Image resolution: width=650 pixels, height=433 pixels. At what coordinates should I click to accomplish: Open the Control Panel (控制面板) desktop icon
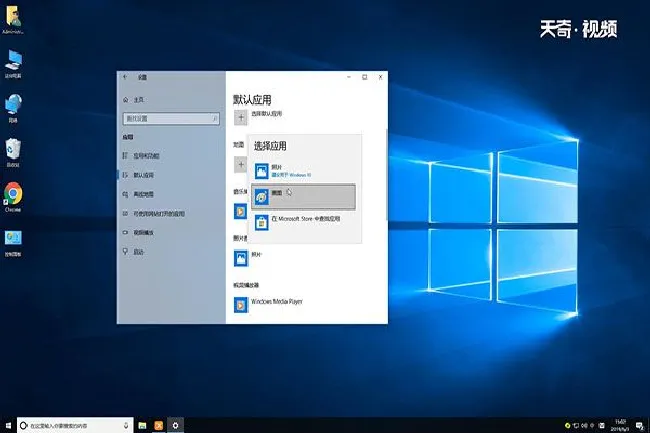(13, 243)
